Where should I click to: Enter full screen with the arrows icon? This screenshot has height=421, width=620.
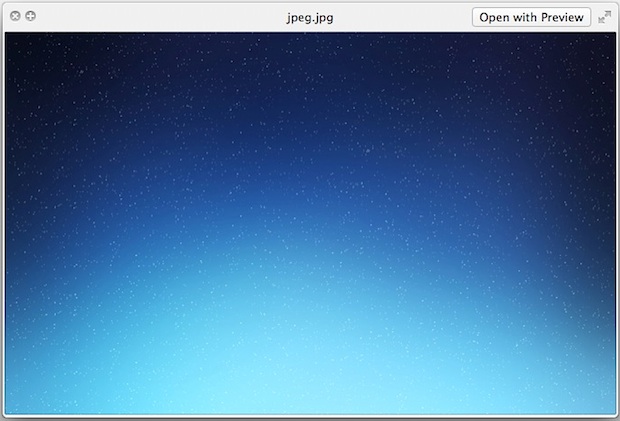point(605,17)
